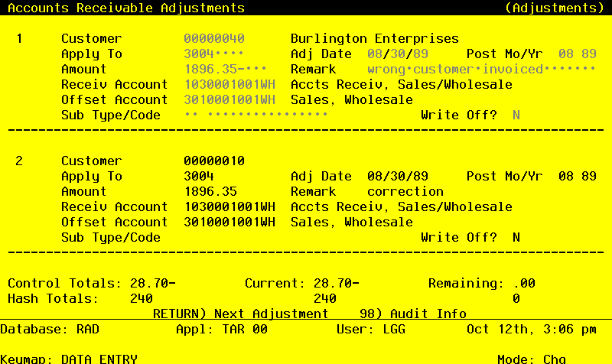
Task: Click the Control Totals value 28.70-
Action: (152, 283)
